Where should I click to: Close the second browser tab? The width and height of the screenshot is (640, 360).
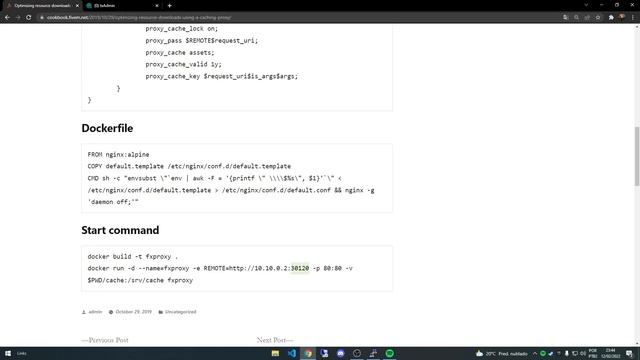tap(157, 6)
